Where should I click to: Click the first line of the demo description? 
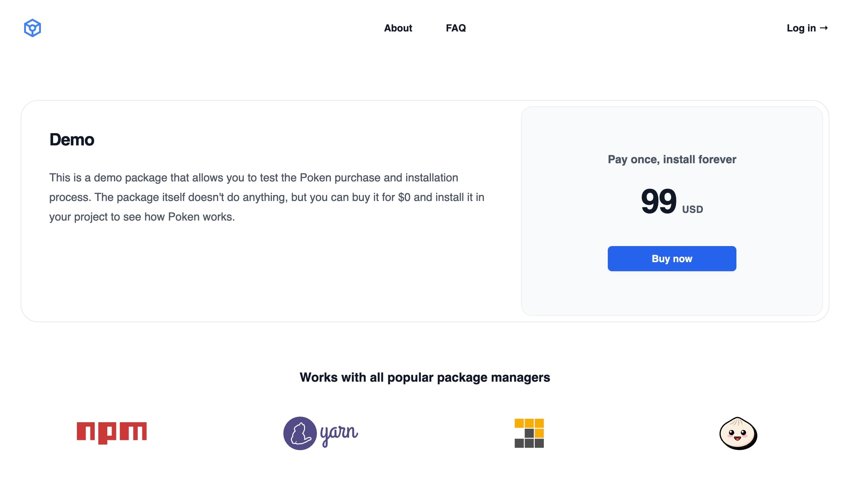pos(253,178)
